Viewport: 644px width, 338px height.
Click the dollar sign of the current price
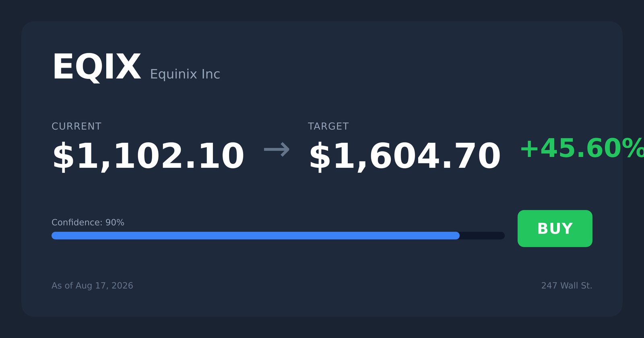coord(63,157)
